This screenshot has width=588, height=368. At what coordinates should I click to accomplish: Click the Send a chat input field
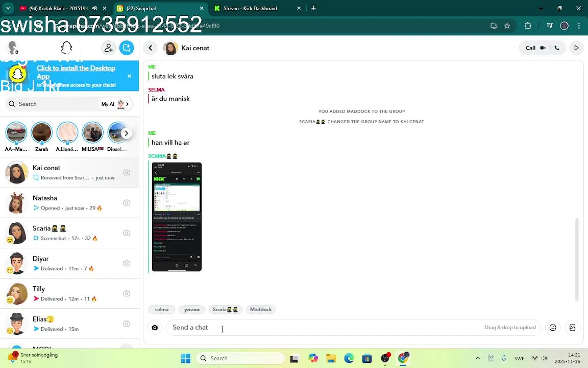pyautogui.click(x=354, y=328)
